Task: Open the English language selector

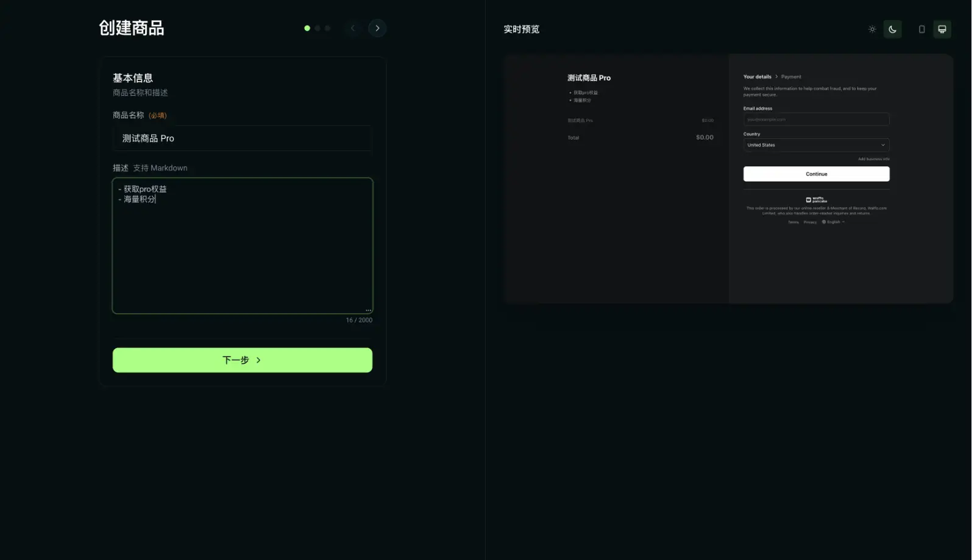Action: [x=833, y=222]
